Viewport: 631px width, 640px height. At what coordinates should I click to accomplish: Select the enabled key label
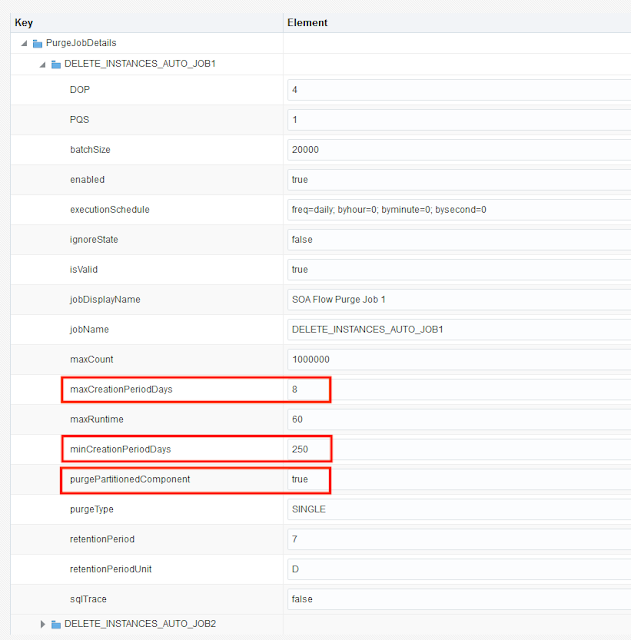(x=87, y=180)
